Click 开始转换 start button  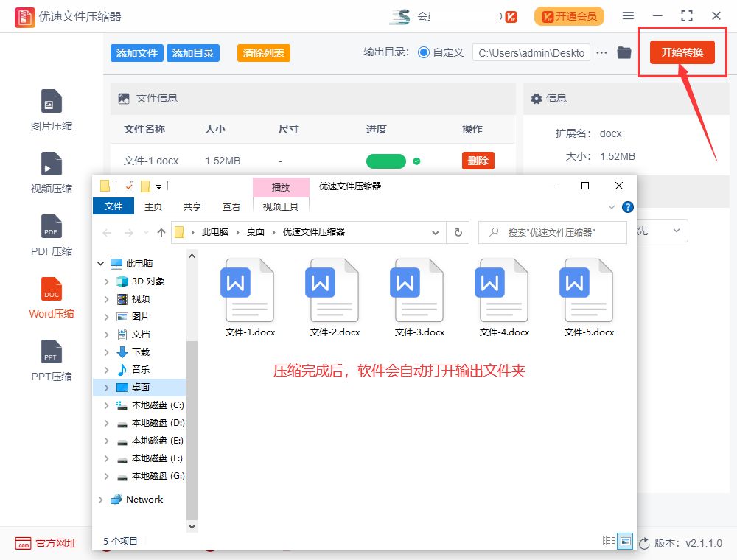(682, 52)
